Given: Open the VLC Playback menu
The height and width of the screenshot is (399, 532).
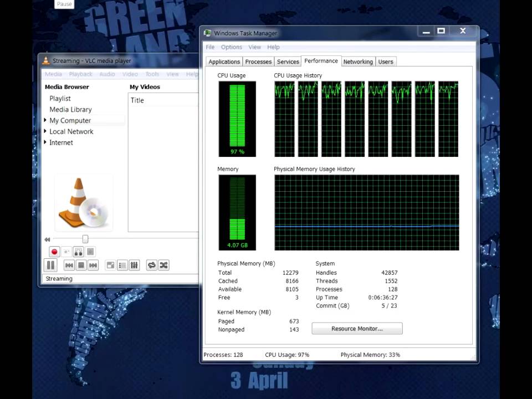Looking at the screenshot, I should point(80,74).
